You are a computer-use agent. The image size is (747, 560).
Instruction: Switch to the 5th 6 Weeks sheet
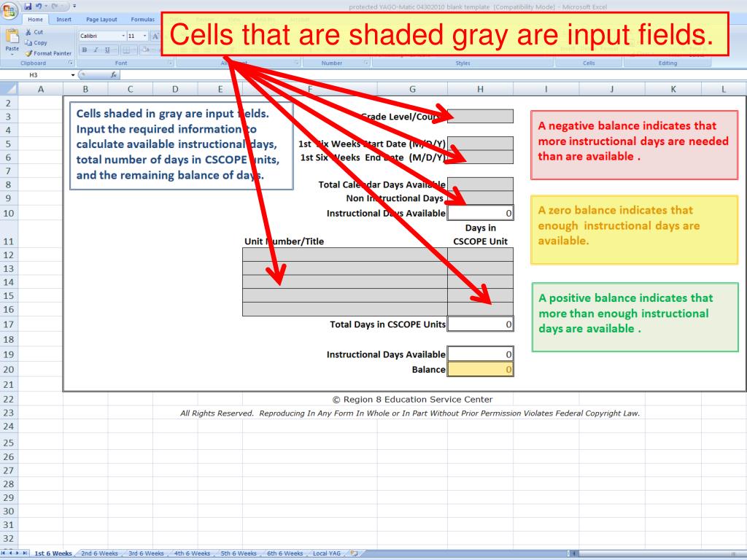pyautogui.click(x=239, y=553)
